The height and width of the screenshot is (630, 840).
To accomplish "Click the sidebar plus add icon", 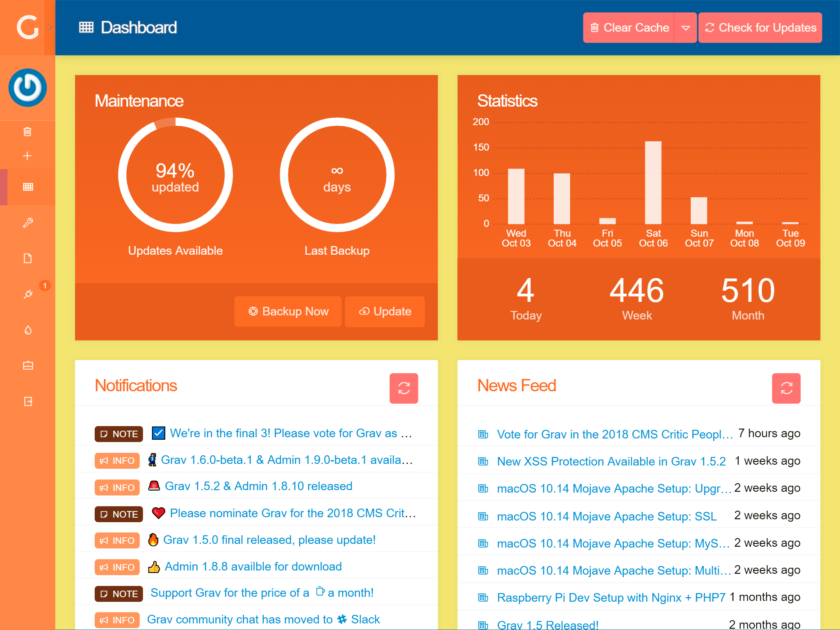I will 27,156.
